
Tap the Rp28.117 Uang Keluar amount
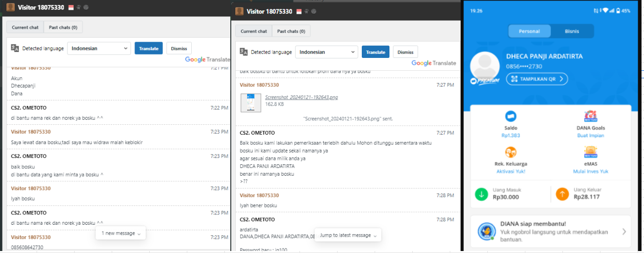tap(587, 197)
